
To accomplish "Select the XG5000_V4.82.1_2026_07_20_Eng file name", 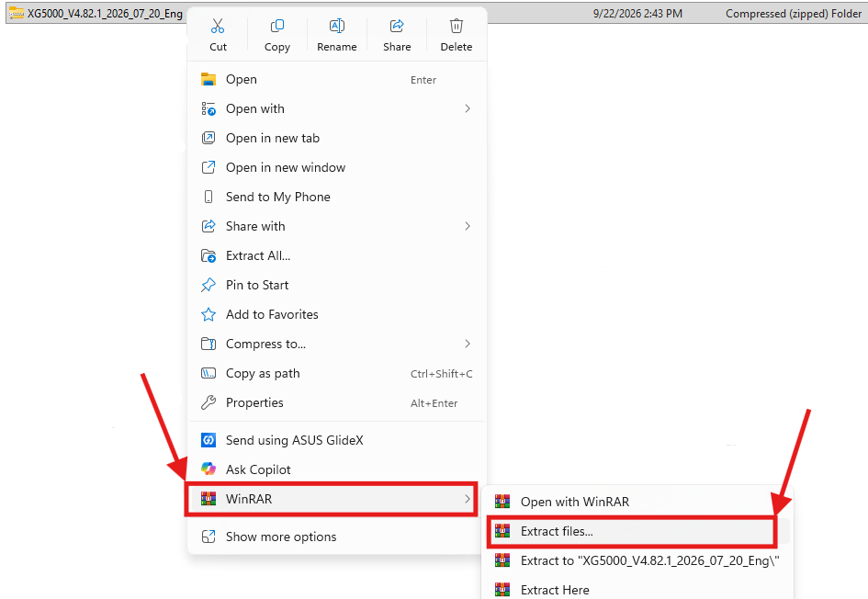I will (x=106, y=13).
